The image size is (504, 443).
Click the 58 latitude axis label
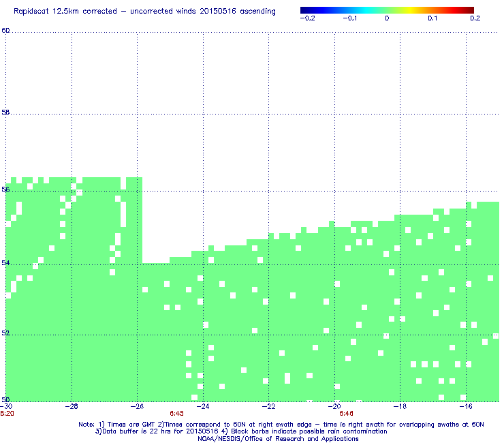(x=5, y=112)
